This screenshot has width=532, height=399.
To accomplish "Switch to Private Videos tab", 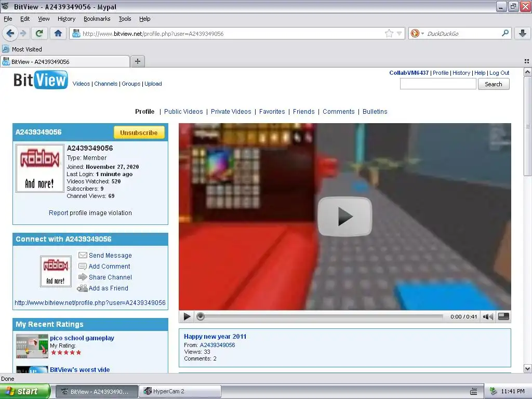I will click(231, 112).
